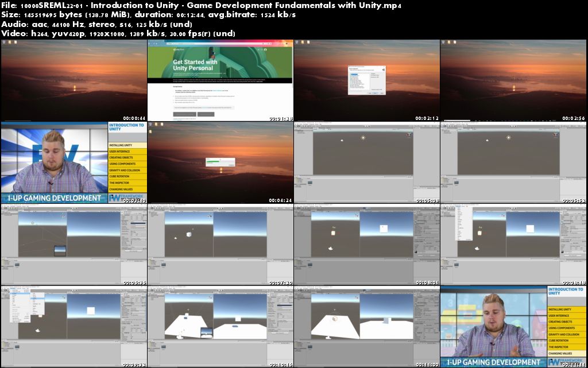Open the Unity Personal webpage frame at 00:01:28
Screen dimensions: 588x368
[220, 80]
